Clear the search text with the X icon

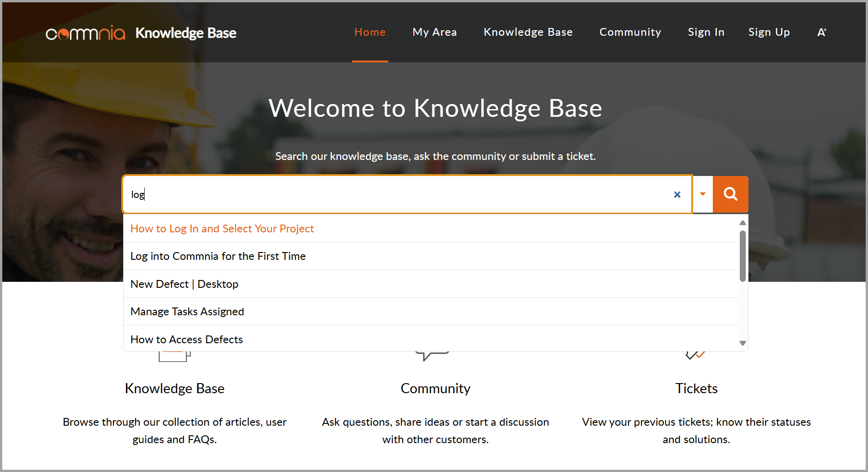[677, 194]
